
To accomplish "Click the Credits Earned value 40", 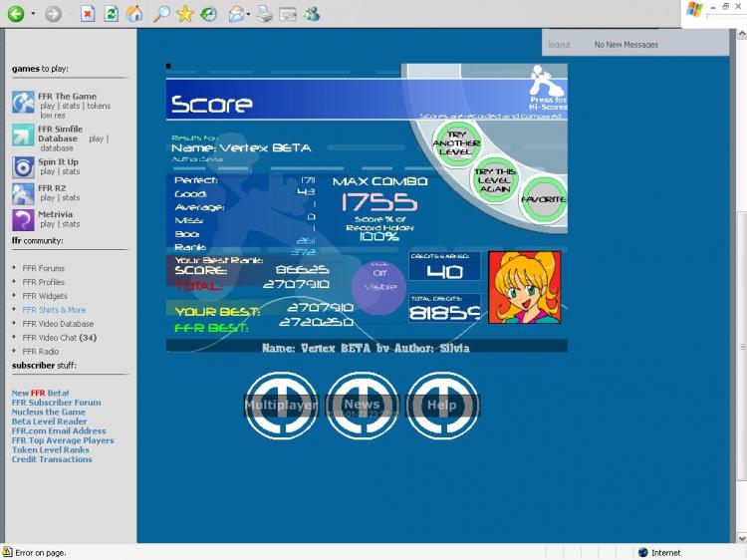I will 444,271.
